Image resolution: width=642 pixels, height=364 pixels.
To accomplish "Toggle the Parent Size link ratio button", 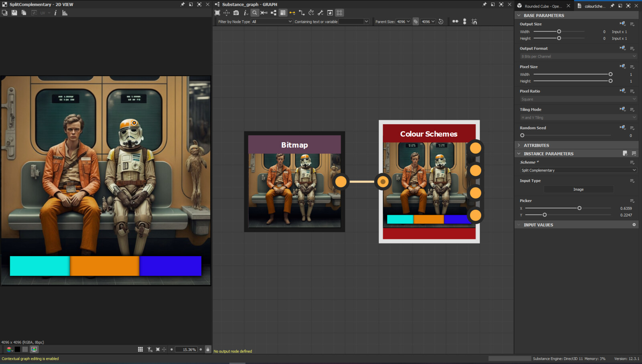I will point(416,22).
